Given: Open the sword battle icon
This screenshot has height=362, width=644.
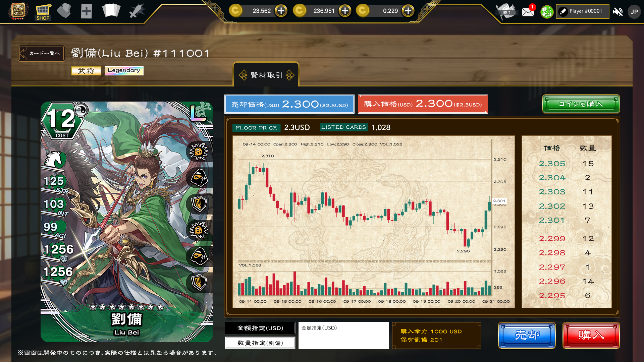Looking at the screenshot, I should pyautogui.click(x=137, y=11).
